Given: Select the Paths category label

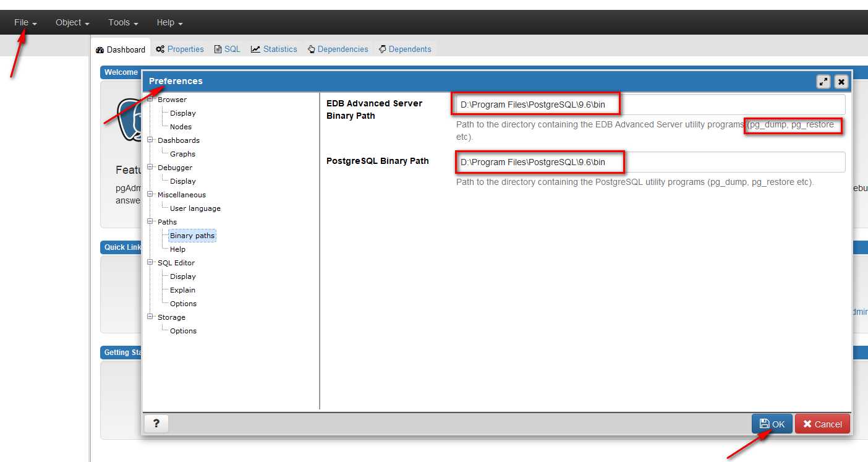Looking at the screenshot, I should click(x=167, y=222).
